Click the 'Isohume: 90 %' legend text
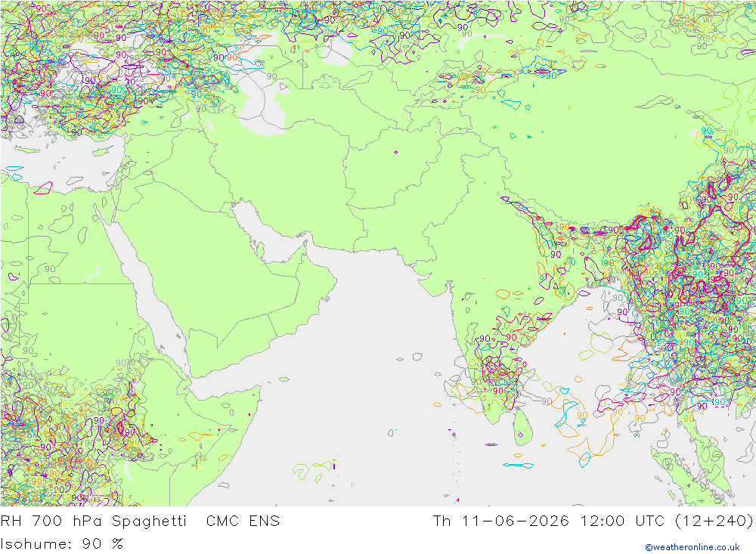 coord(62,544)
